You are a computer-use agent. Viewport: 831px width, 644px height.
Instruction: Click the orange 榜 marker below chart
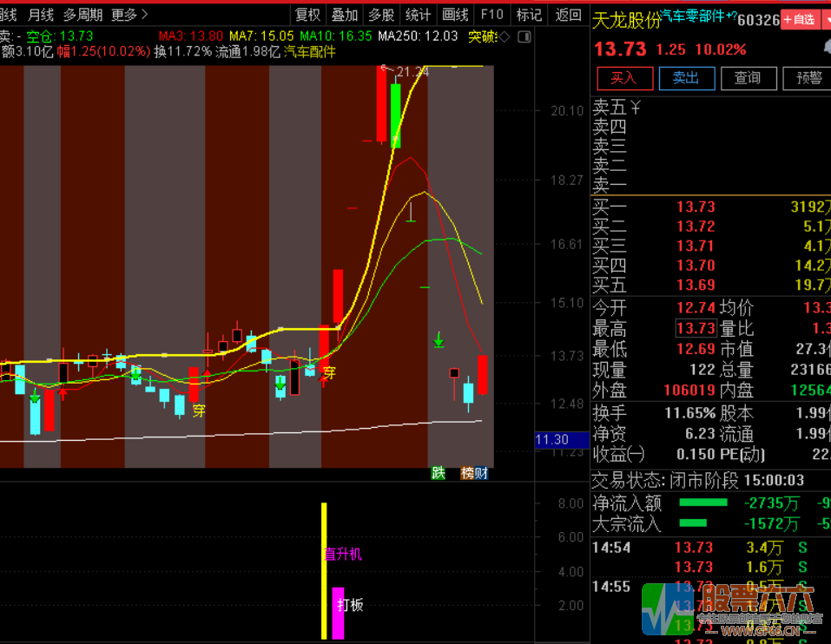[467, 473]
